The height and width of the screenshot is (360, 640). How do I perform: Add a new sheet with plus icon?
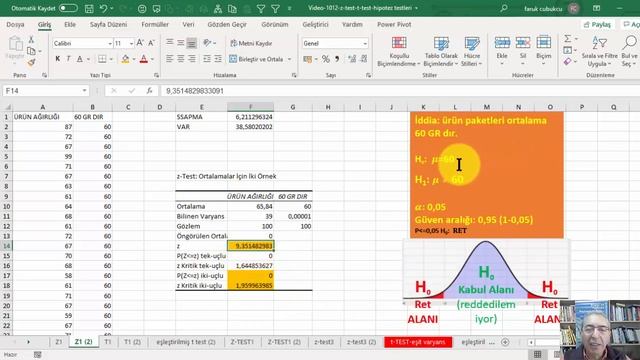pyautogui.click(x=505, y=342)
